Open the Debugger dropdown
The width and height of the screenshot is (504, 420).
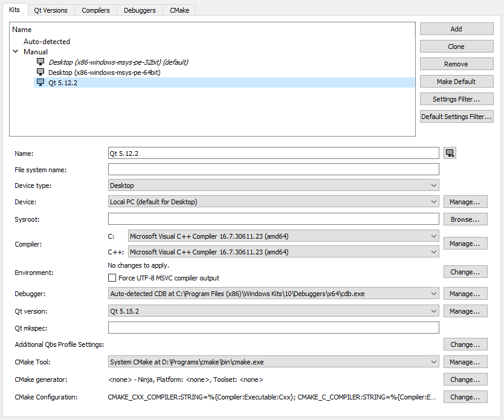(x=274, y=294)
